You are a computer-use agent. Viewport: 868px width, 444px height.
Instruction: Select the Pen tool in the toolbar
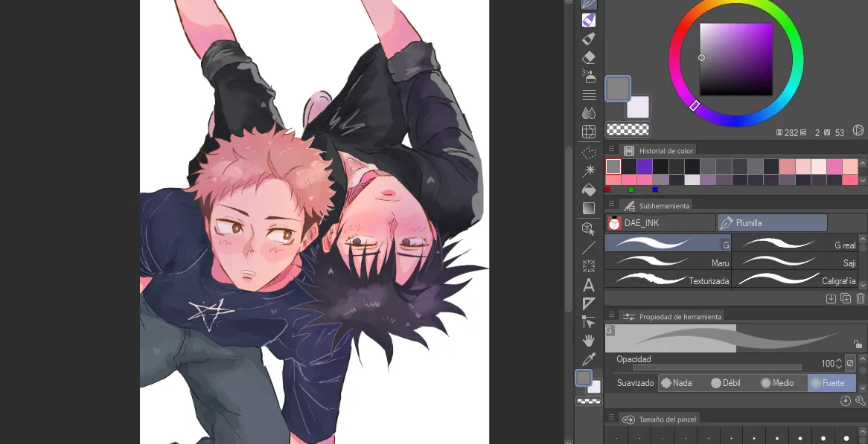coord(588,4)
